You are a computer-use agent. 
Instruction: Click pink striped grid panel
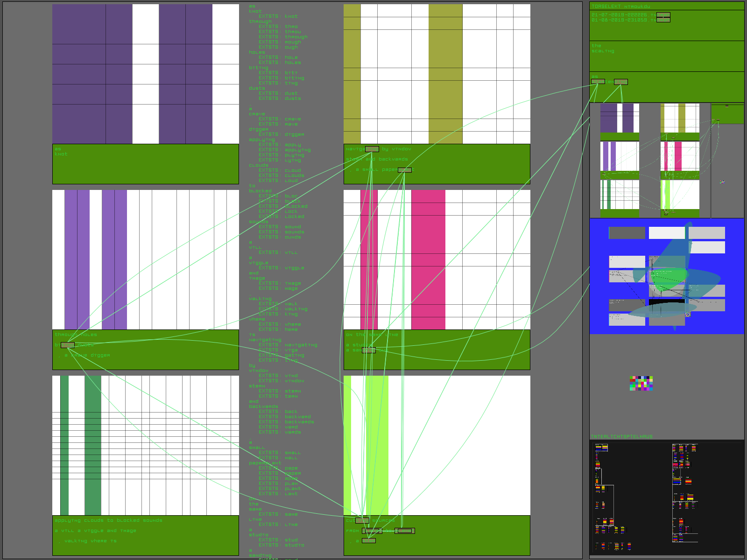click(x=437, y=259)
